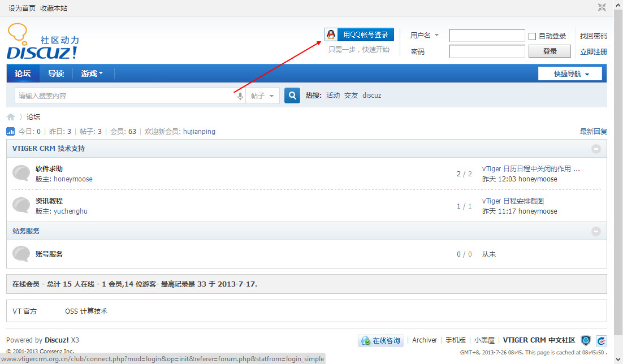Collapse the VTIGER CRM 技术支持 section
Viewport: 623px width, 364px height.
pos(596,149)
